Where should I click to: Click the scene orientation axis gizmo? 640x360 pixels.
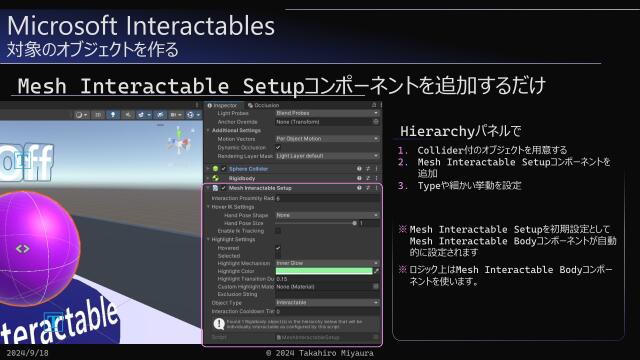179,141
